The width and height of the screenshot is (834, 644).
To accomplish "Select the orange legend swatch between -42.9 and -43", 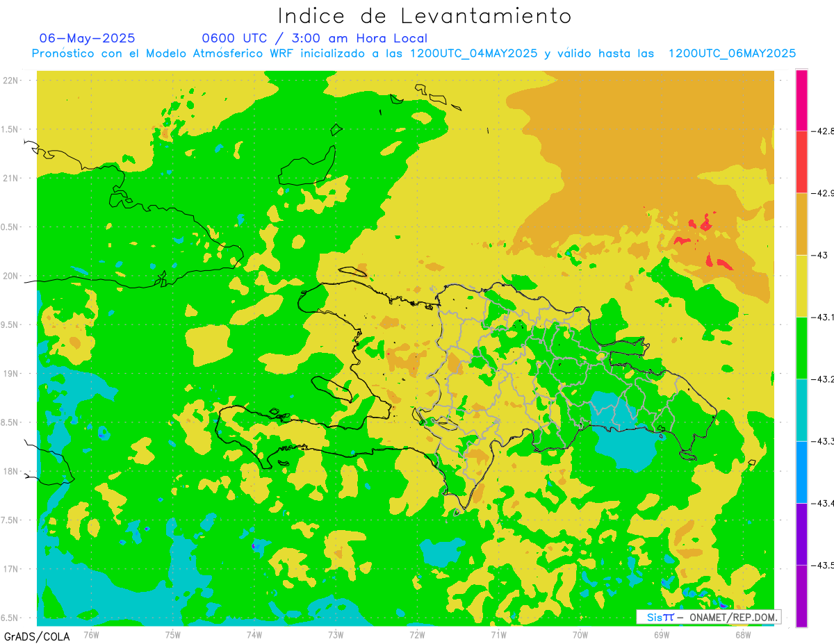I will (801, 224).
